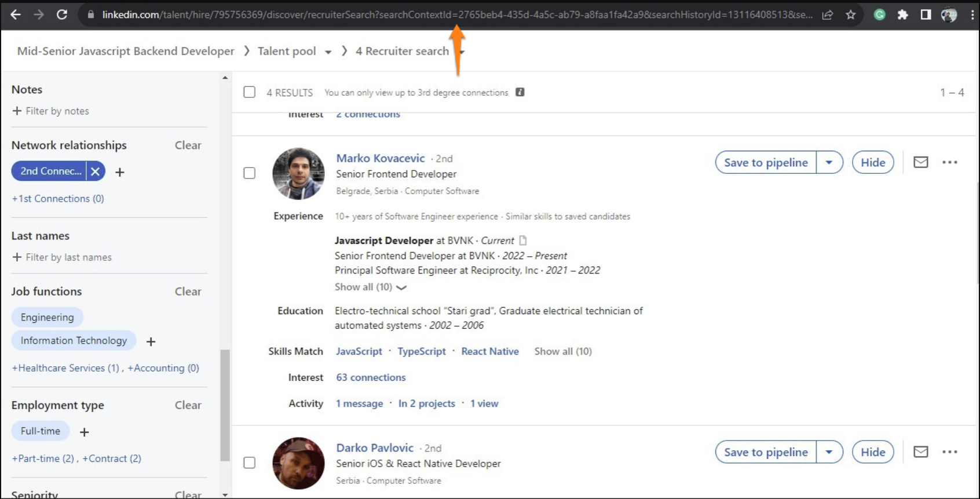Click the info icon next to connections notice
The width and height of the screenshot is (980, 499).
[x=520, y=92]
